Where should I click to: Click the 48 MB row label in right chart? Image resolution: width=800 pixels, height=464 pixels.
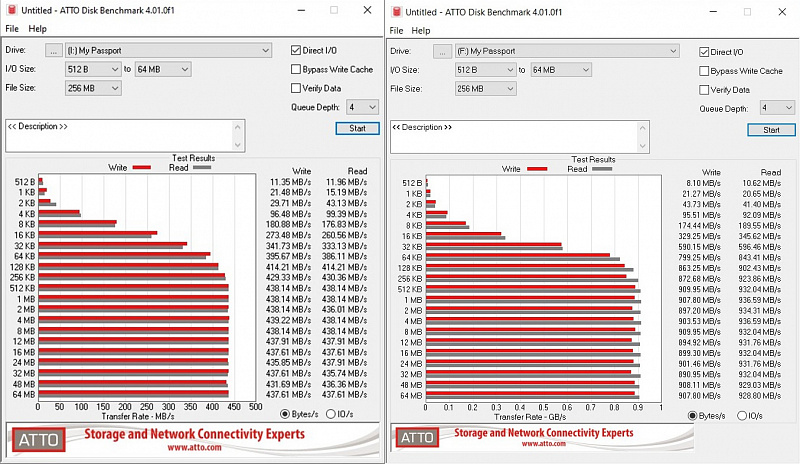pos(411,385)
